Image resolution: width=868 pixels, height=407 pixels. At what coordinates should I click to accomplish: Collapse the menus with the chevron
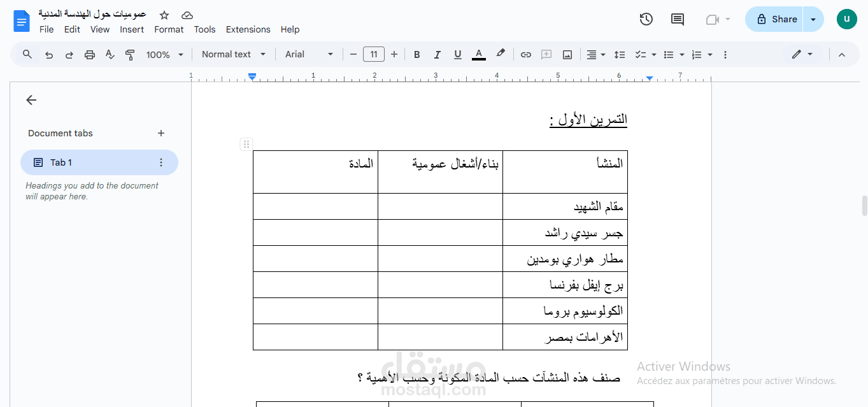point(842,55)
